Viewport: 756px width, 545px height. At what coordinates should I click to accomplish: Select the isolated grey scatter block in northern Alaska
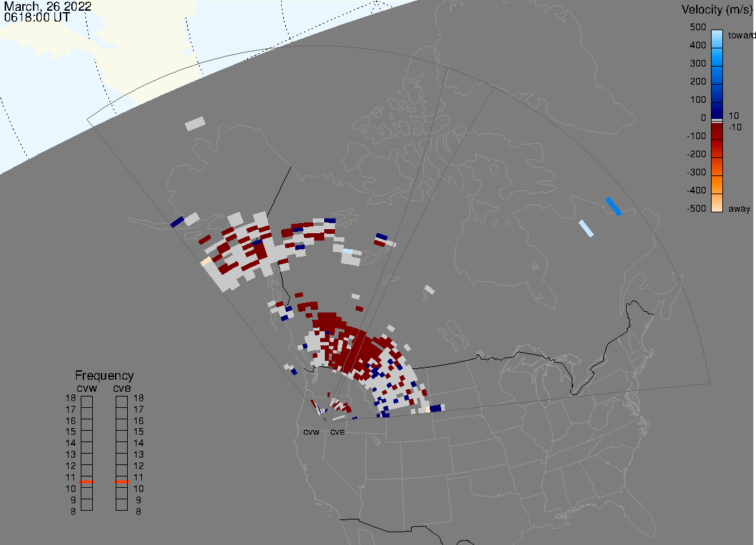194,124
